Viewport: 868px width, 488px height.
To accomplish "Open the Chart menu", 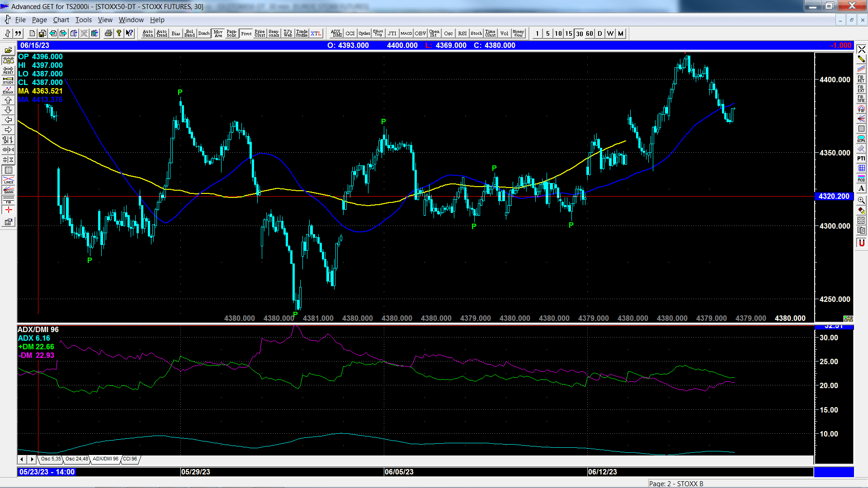I will pos(61,20).
